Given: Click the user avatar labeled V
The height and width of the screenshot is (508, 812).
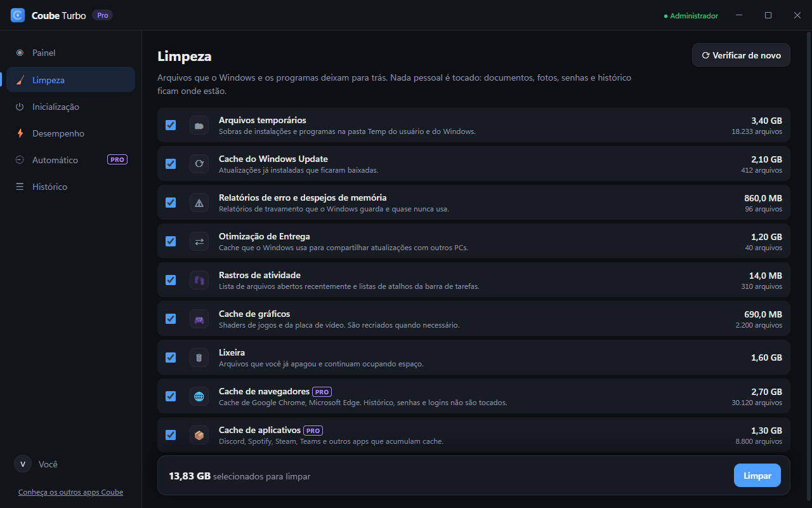Looking at the screenshot, I should (23, 464).
